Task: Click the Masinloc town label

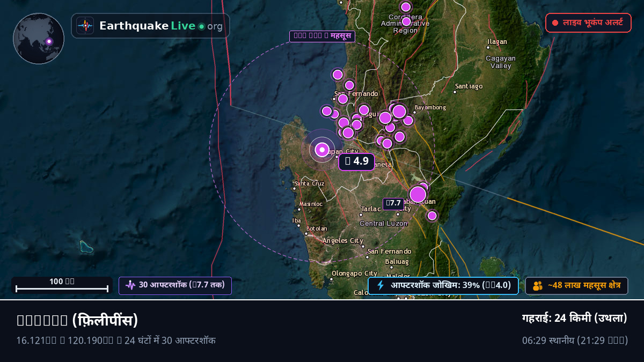Action: 311,204
